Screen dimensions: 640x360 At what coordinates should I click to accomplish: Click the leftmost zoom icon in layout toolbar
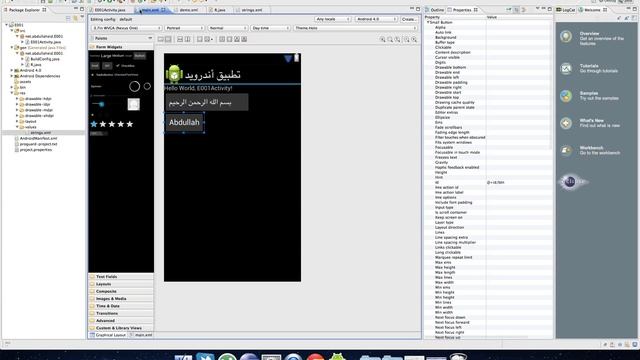click(x=382, y=39)
